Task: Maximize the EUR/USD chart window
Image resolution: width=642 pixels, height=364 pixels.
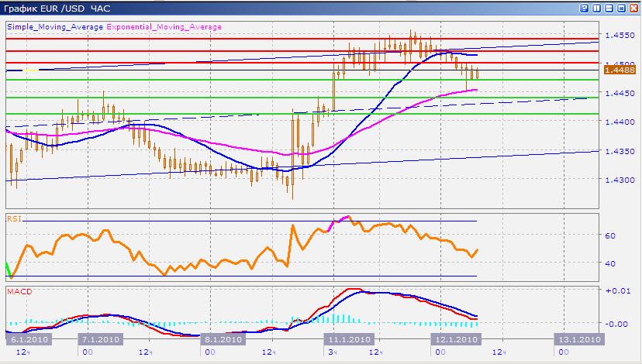Action: 620,9
